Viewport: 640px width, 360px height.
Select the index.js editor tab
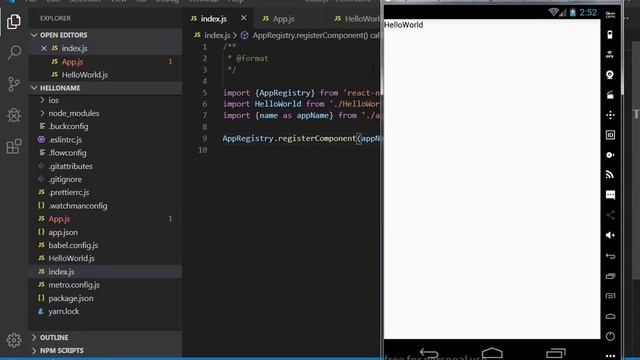[x=214, y=19]
